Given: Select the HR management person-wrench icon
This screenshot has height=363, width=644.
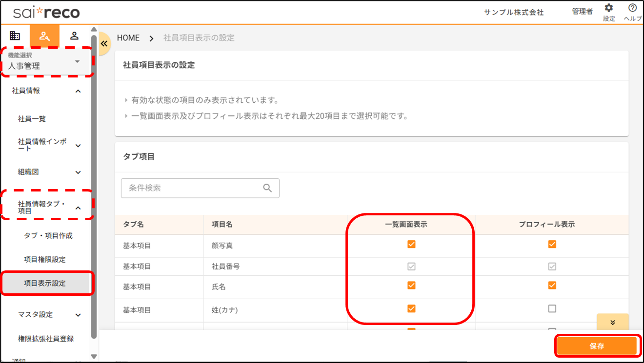Looking at the screenshot, I should [x=44, y=36].
